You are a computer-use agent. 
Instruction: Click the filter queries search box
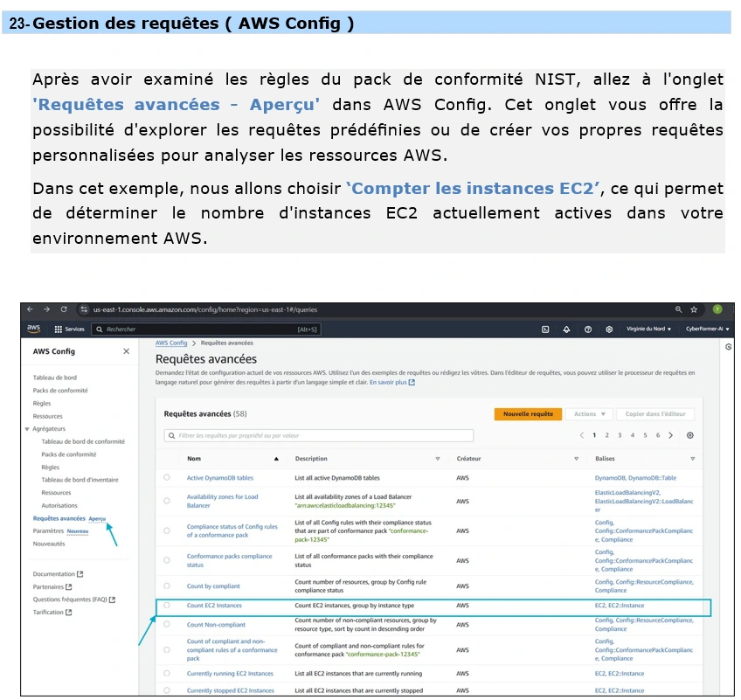coord(319,435)
